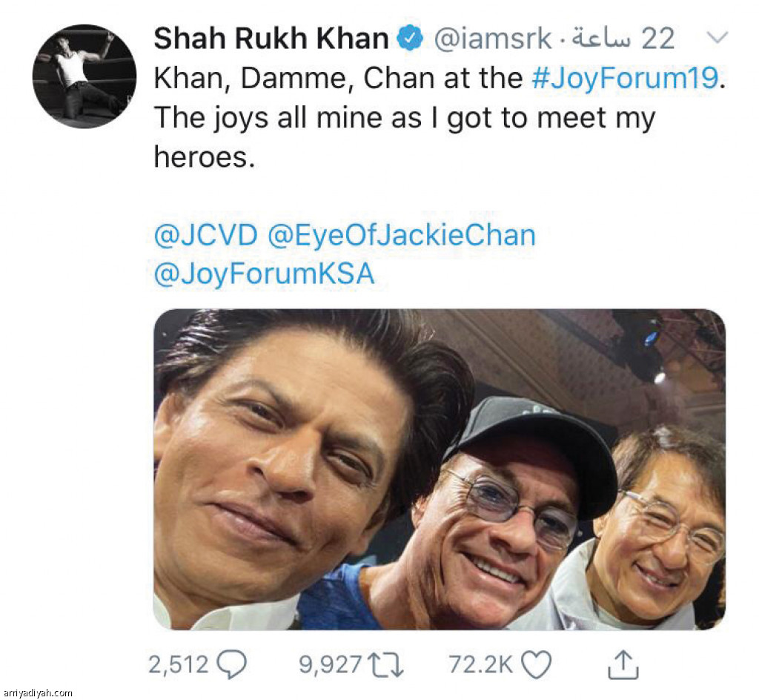
Task: Visit the @JCVD mention
Action: click(x=205, y=236)
